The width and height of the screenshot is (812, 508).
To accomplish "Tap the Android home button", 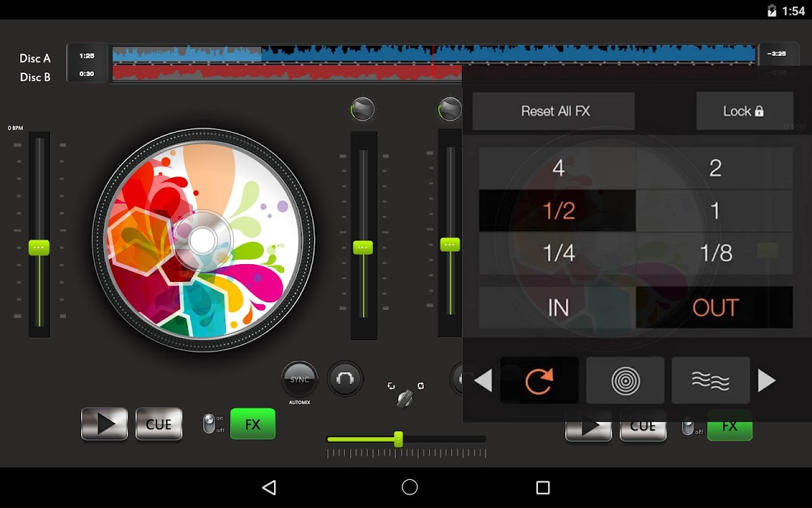I will [x=410, y=487].
